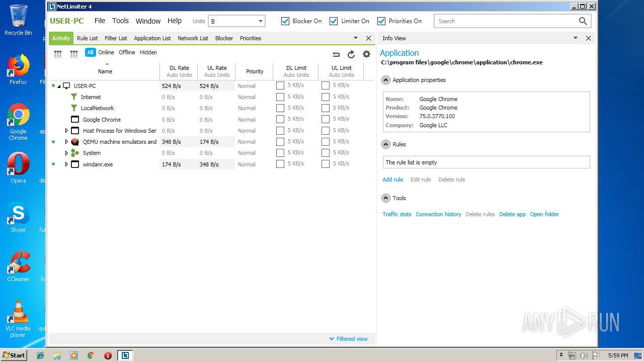Select the Online filter

point(106,52)
